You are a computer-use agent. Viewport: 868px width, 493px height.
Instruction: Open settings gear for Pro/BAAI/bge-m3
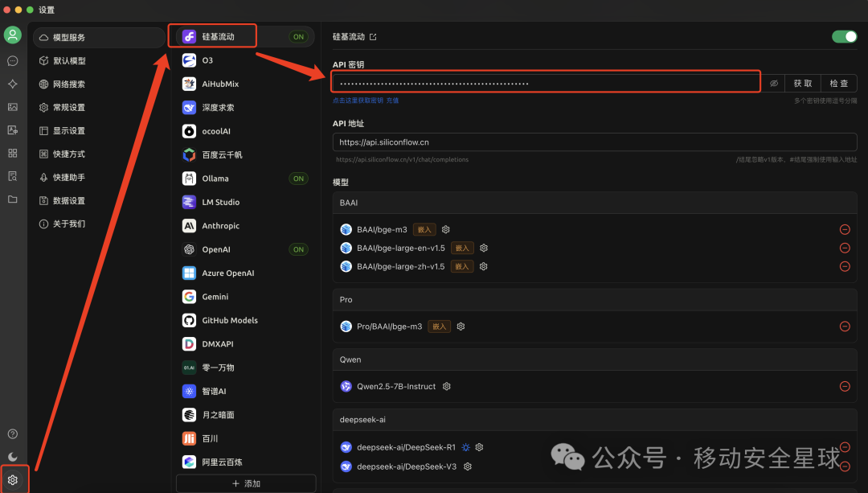(461, 327)
